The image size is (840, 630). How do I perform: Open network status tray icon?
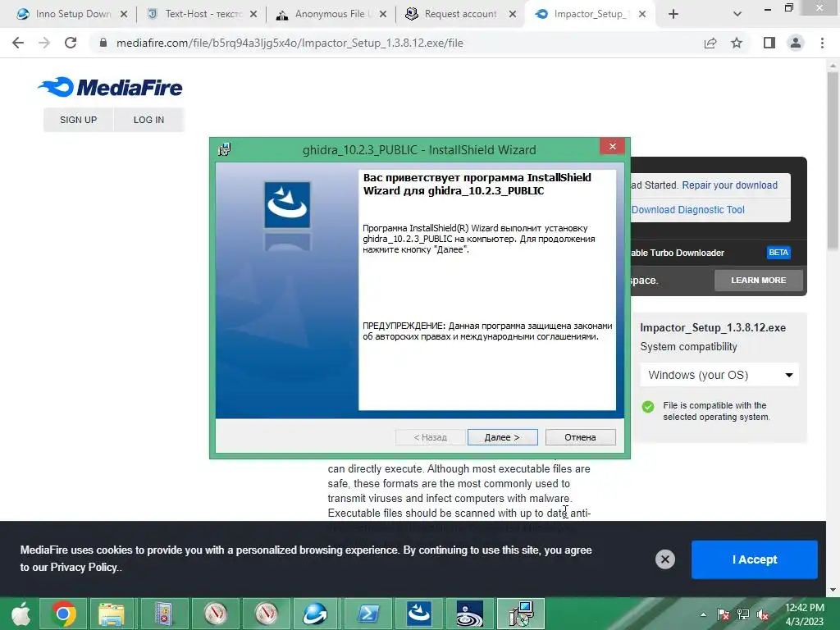[x=743, y=614]
